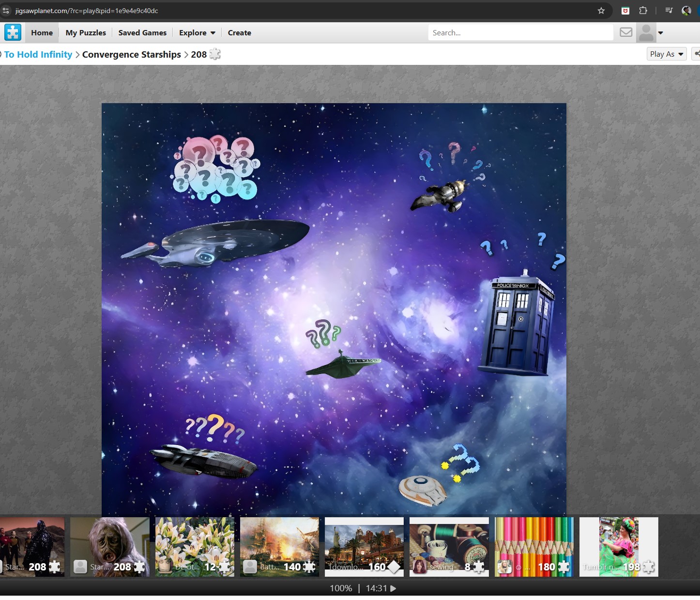Click the red extension icon in the browser toolbar
The width and height of the screenshot is (700, 600).
coord(625,11)
